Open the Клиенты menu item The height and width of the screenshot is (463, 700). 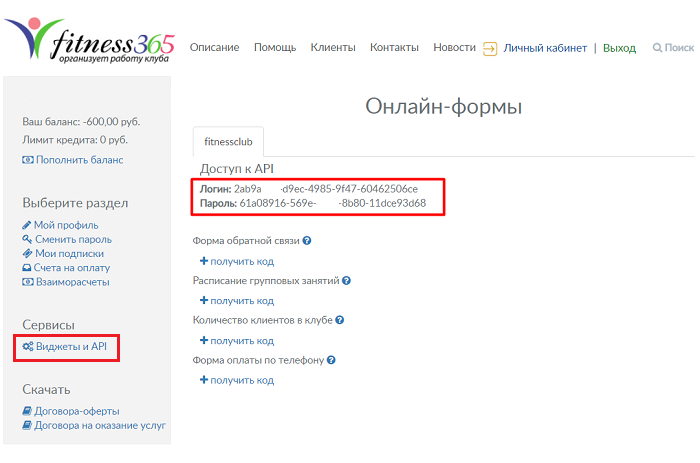[333, 47]
